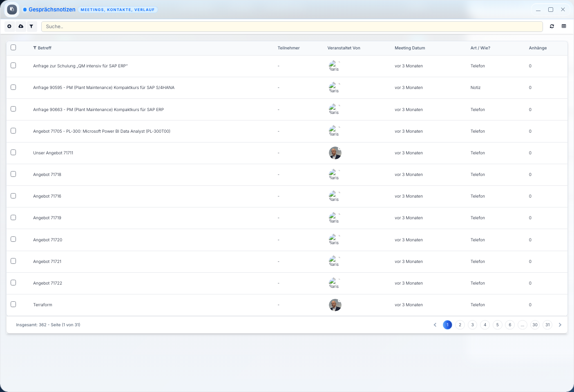Go to the next page with right chevron
Image resolution: width=574 pixels, height=392 pixels.
pos(560,325)
